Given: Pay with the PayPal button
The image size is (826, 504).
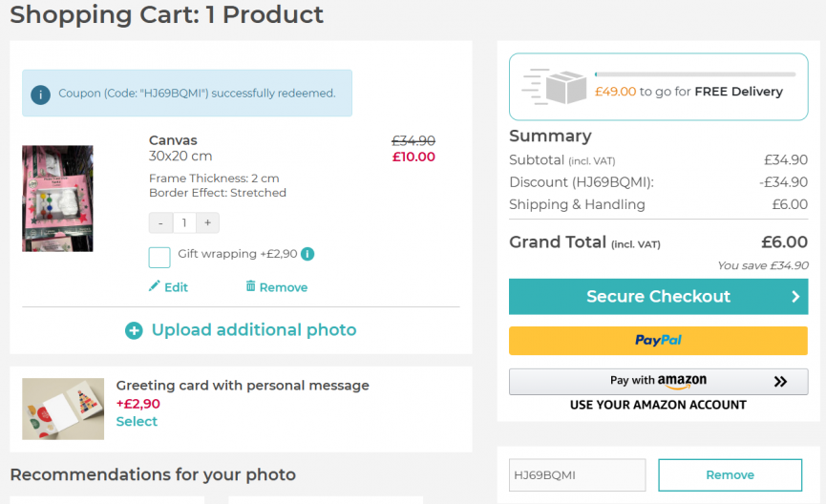Looking at the screenshot, I should (x=658, y=341).
